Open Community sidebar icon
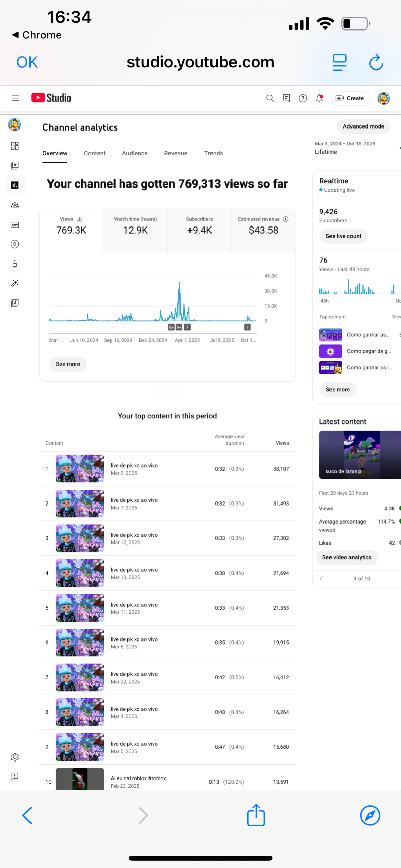Viewport: 401px width, 868px height. 15,205
